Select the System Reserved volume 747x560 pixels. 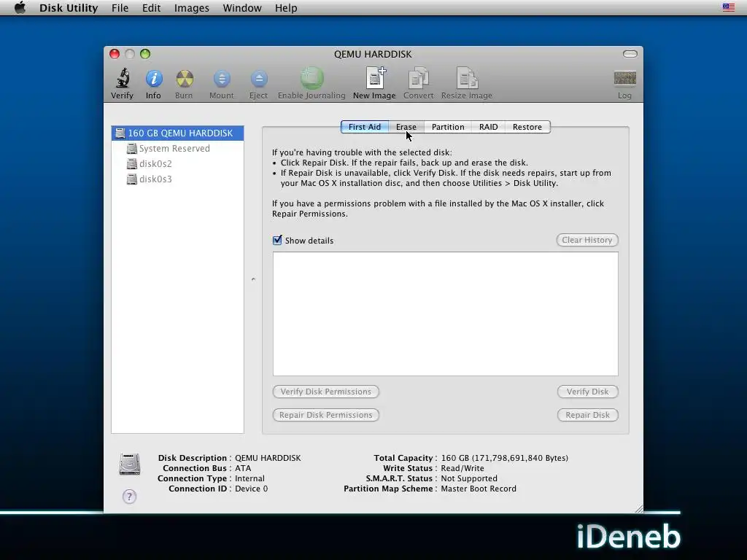tap(178, 149)
